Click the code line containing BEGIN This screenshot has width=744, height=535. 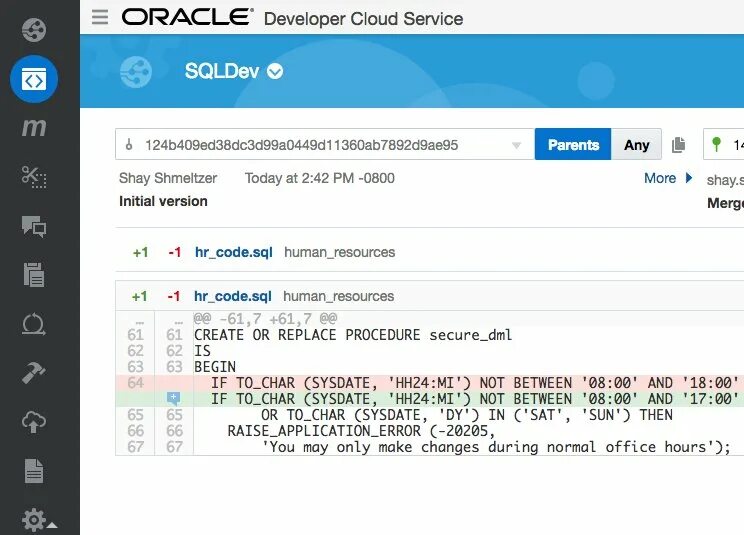coord(215,367)
